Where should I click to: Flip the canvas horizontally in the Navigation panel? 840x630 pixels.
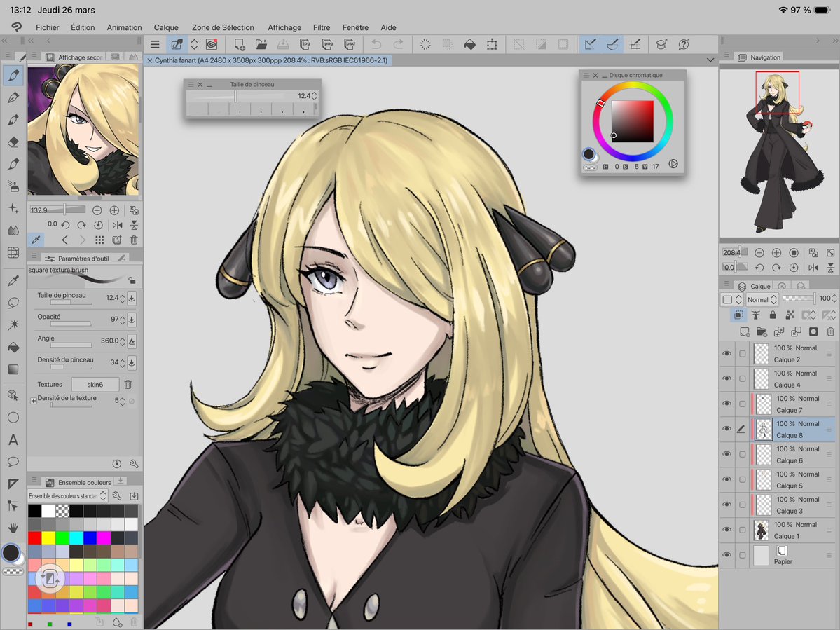[813, 267]
